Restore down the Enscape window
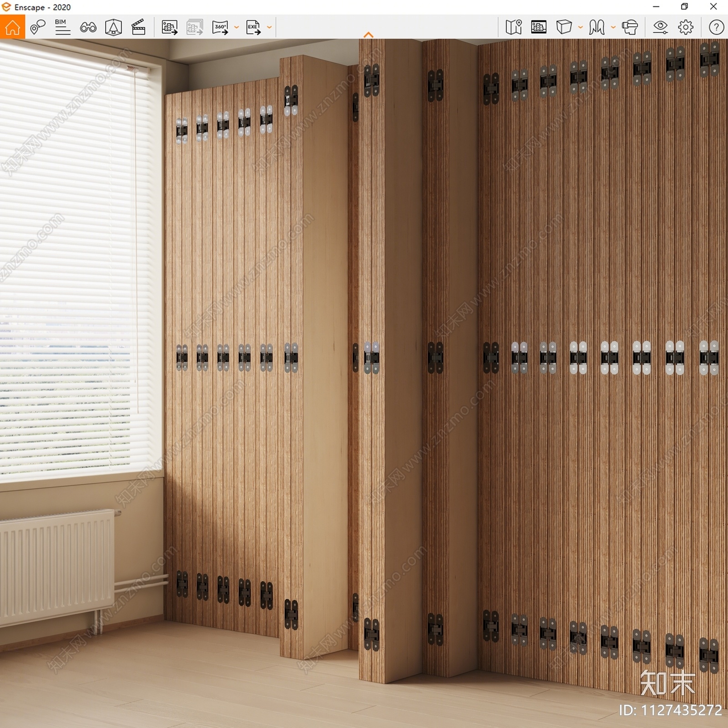 pyautogui.click(x=684, y=7)
